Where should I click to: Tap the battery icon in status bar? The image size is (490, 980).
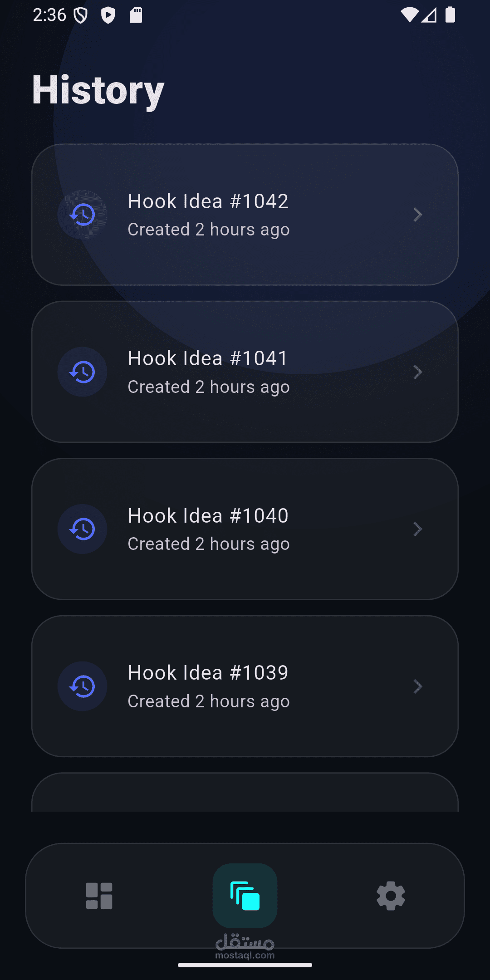[x=450, y=15]
